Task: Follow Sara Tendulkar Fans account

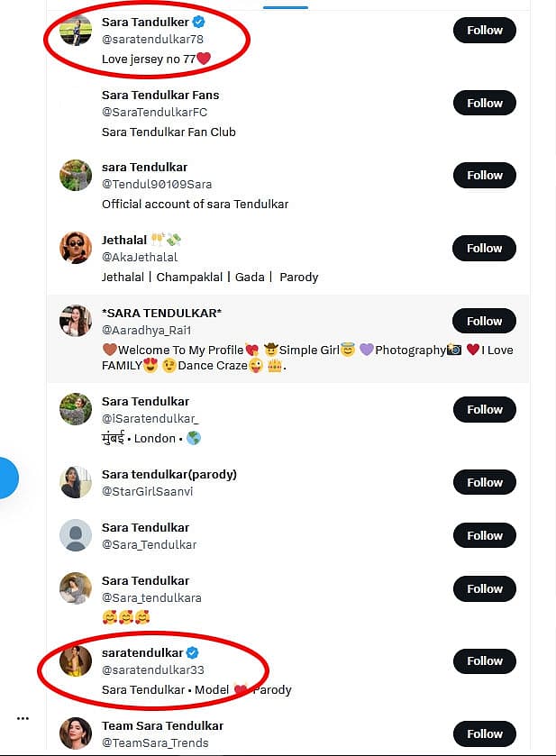Action: tap(485, 104)
